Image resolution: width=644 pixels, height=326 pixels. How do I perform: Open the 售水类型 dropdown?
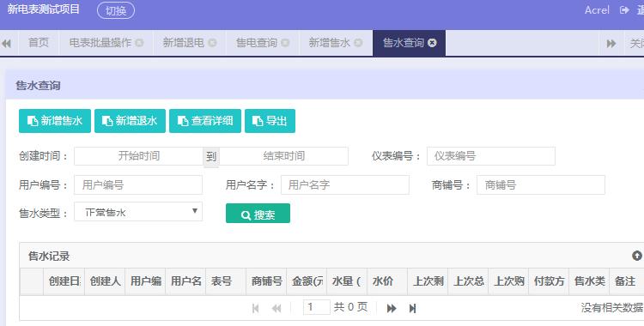tap(138, 212)
